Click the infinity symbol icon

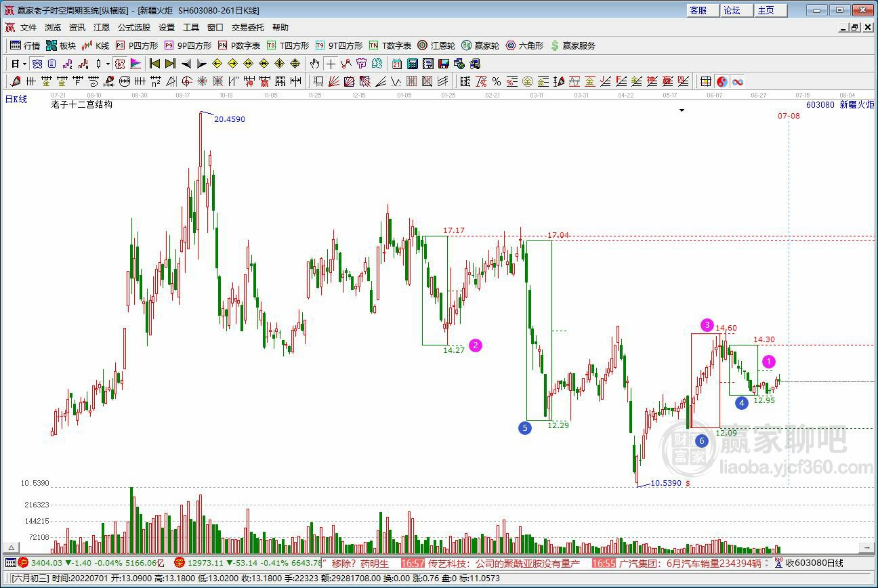pos(738,81)
